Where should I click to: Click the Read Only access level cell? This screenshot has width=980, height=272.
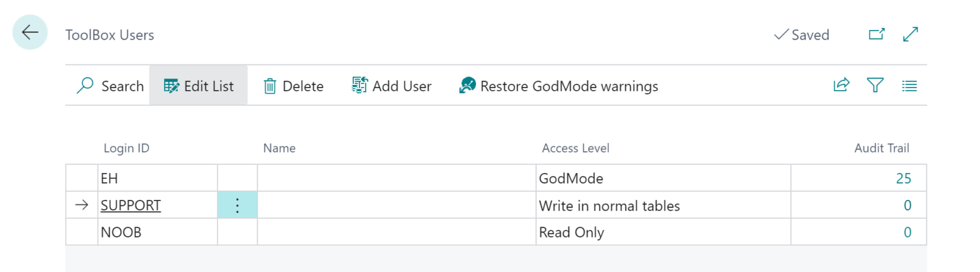point(662,232)
